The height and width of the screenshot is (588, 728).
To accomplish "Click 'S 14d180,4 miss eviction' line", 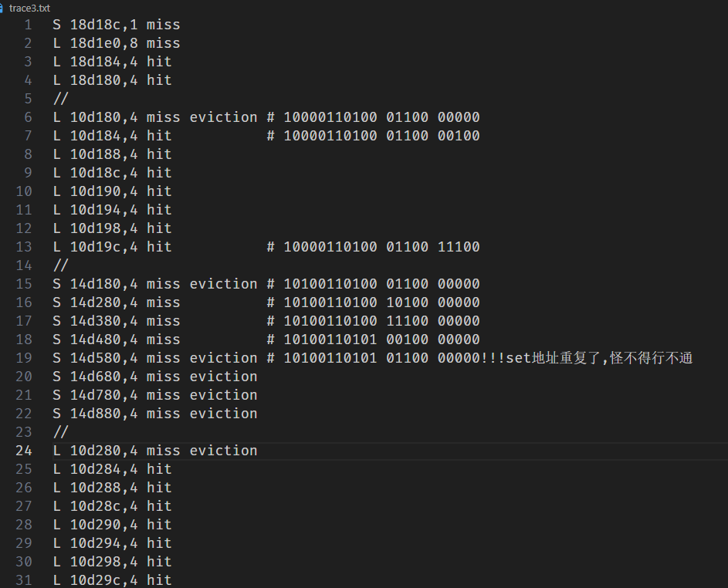I will coord(155,284).
